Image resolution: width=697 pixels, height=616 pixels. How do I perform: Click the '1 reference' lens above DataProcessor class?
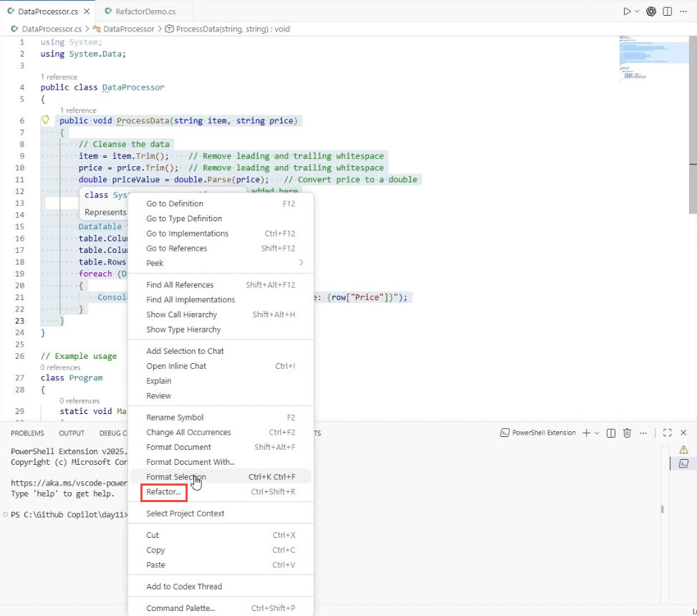[x=59, y=77]
